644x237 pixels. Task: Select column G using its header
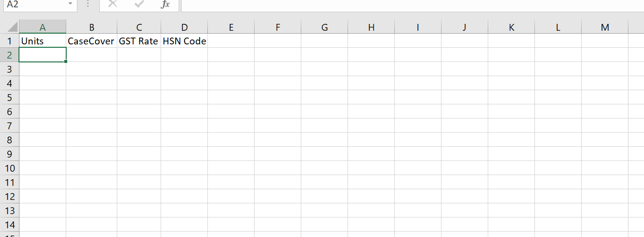[324, 27]
